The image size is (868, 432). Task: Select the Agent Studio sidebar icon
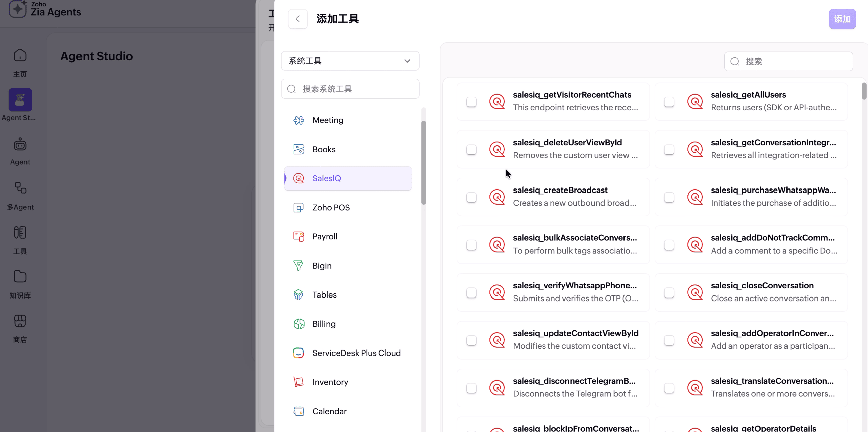click(x=20, y=100)
